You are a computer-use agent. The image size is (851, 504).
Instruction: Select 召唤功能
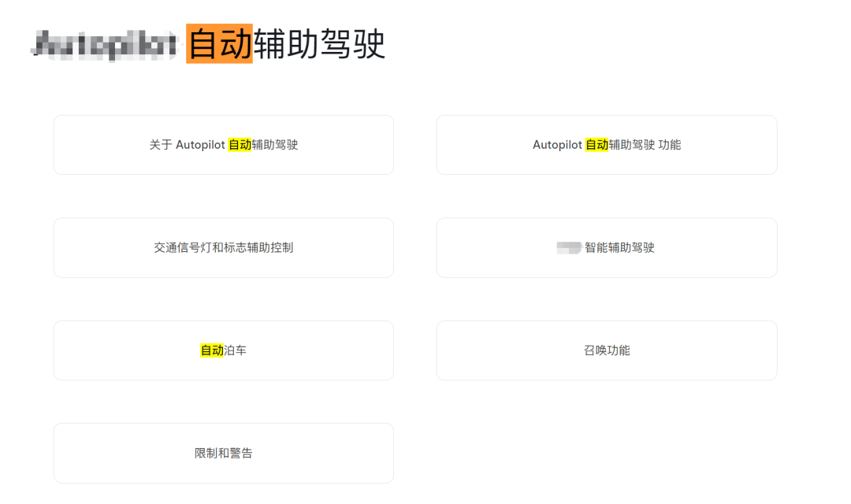605,350
